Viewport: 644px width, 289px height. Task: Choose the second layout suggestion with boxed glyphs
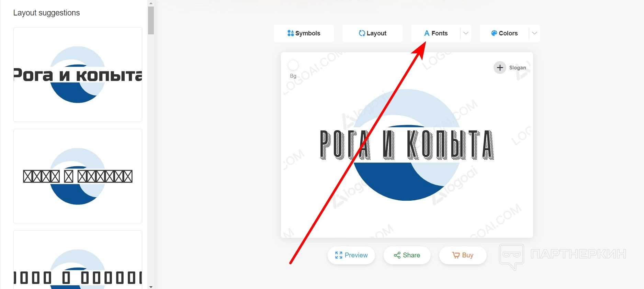78,176
